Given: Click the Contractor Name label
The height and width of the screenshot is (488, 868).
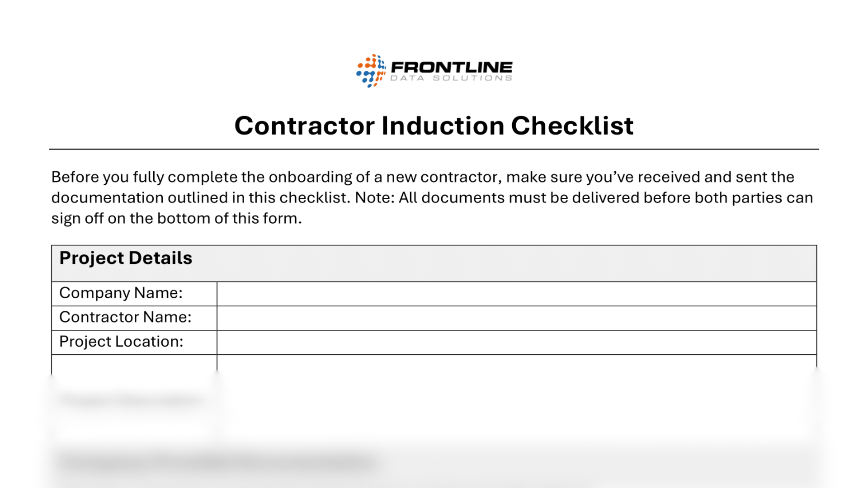Looking at the screenshot, I should [x=125, y=317].
